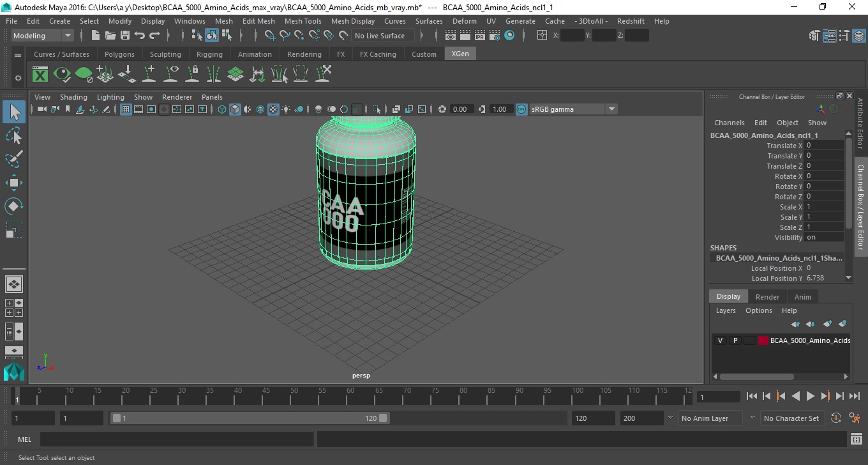This screenshot has width=868, height=465.
Task: Toggle textured display in the viewport
Action: coord(273,109)
